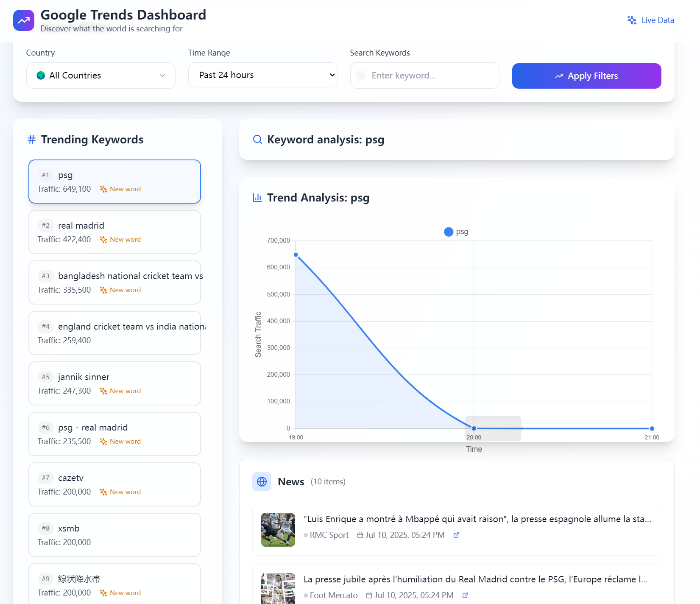The width and height of the screenshot is (700, 604).
Task: Focus the Enter keyword search field
Action: [425, 75]
